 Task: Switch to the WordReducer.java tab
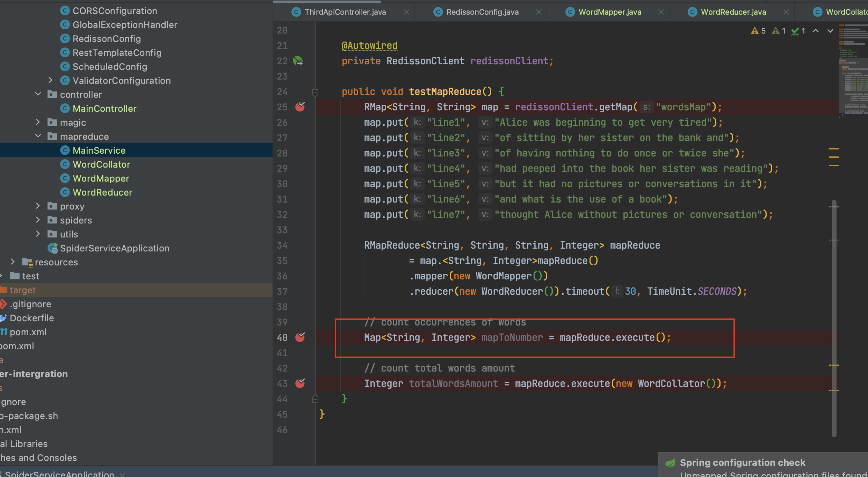[733, 12]
